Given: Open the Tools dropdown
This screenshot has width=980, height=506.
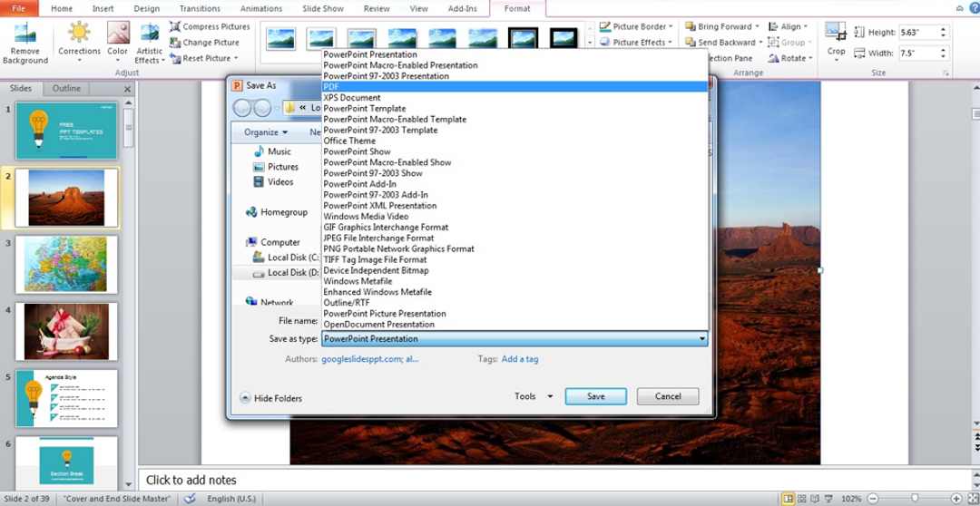Looking at the screenshot, I should (534, 396).
